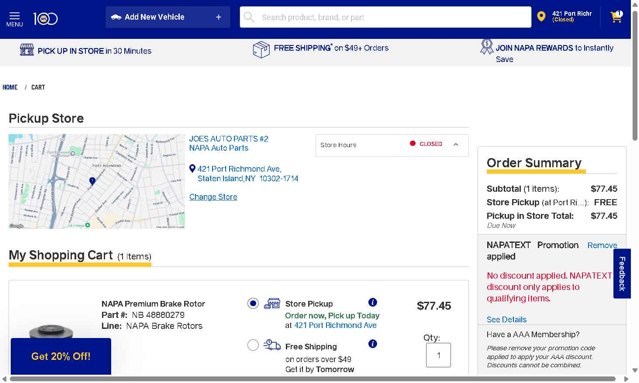
Task: Click the blue map marker on the map
Action: point(93,181)
